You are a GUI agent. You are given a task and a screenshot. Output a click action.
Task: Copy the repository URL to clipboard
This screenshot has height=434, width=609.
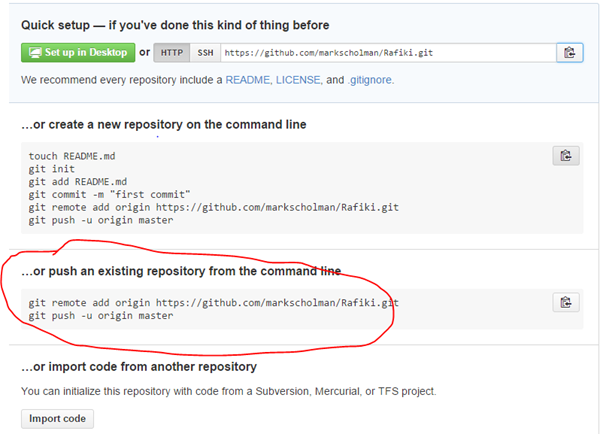pos(569,52)
